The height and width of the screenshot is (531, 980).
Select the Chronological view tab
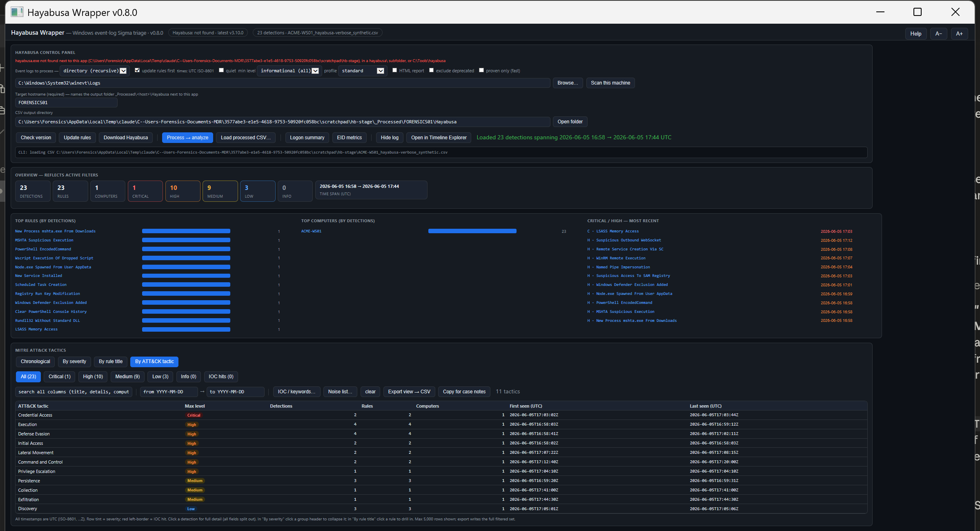[36, 361]
